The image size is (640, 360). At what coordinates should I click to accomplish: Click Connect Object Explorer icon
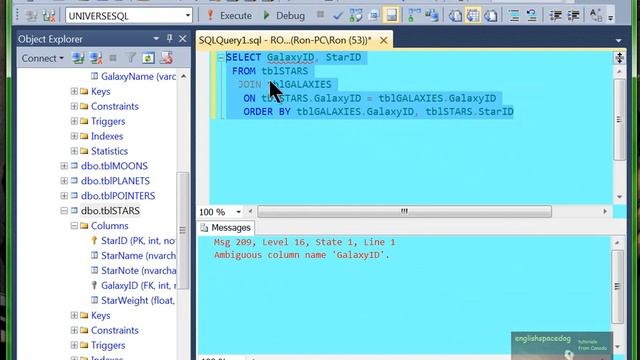[x=78, y=58]
